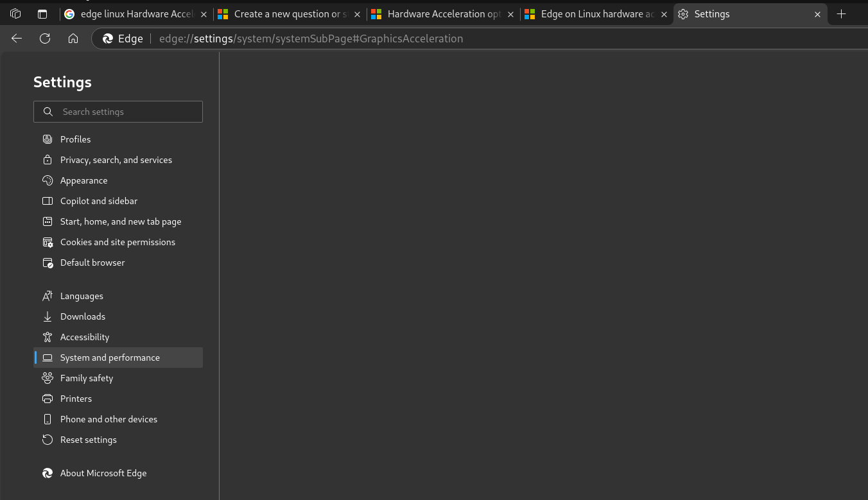This screenshot has width=868, height=500.
Task: Focus the Search settings field
Action: (118, 112)
